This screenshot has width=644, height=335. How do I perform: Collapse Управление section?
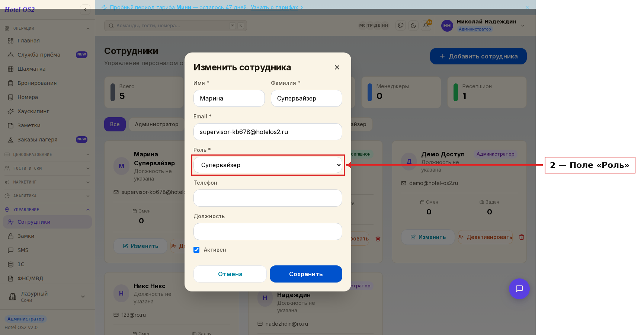[x=47, y=210]
